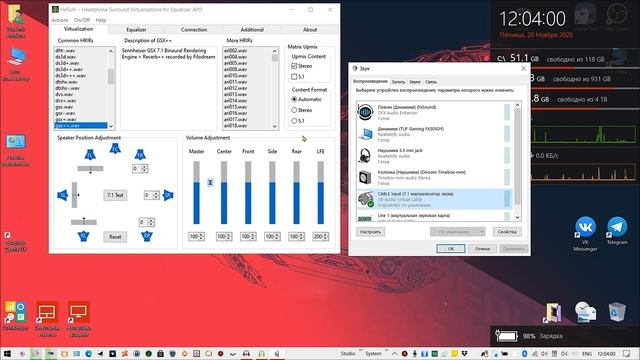The height and width of the screenshot is (360, 640).
Task: Open the About tab
Action: click(x=310, y=29)
